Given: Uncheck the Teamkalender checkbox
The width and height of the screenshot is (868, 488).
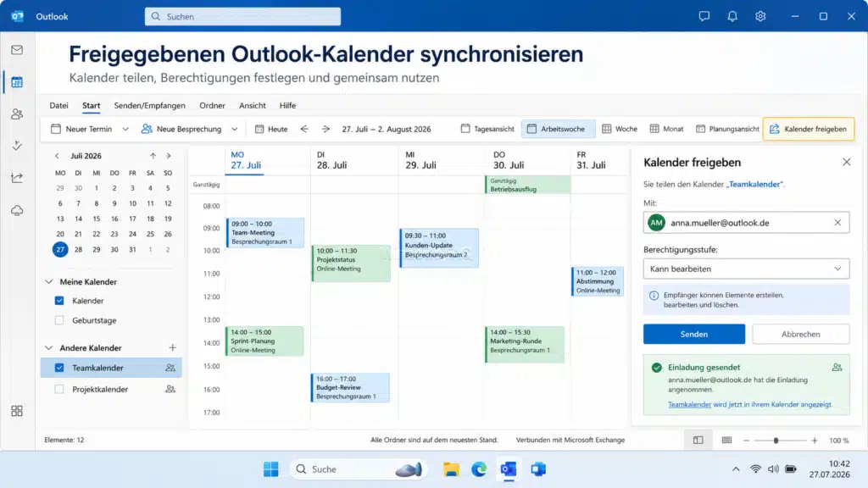Looking at the screenshot, I should tap(59, 368).
